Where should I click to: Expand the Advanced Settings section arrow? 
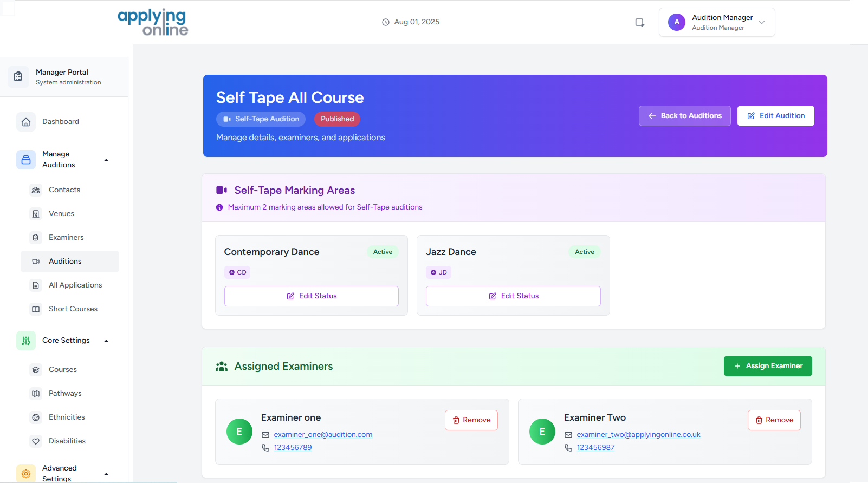point(106,474)
